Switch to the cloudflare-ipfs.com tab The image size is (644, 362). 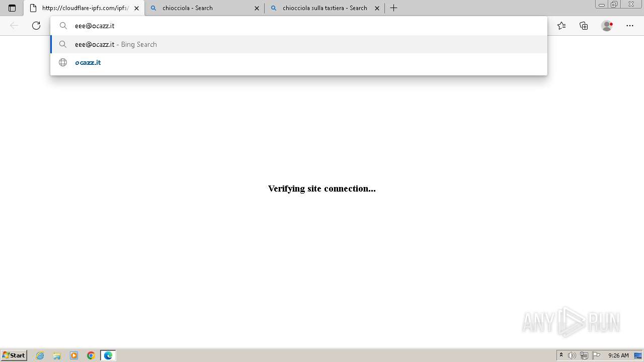tap(84, 8)
